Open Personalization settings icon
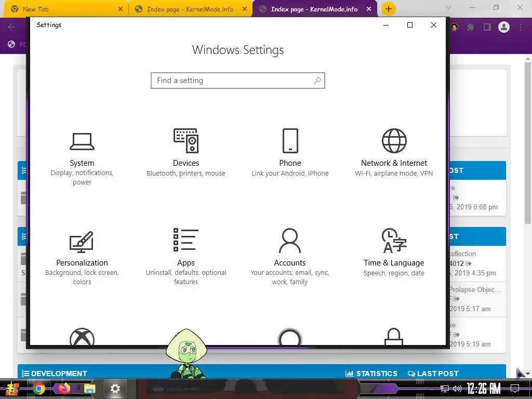 pos(82,242)
